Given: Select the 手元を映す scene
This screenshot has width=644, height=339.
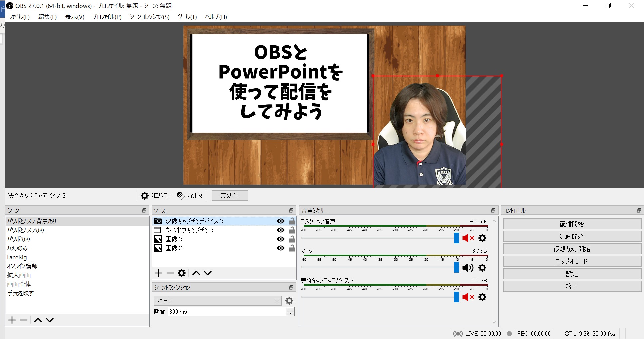Looking at the screenshot, I should (x=77, y=293).
